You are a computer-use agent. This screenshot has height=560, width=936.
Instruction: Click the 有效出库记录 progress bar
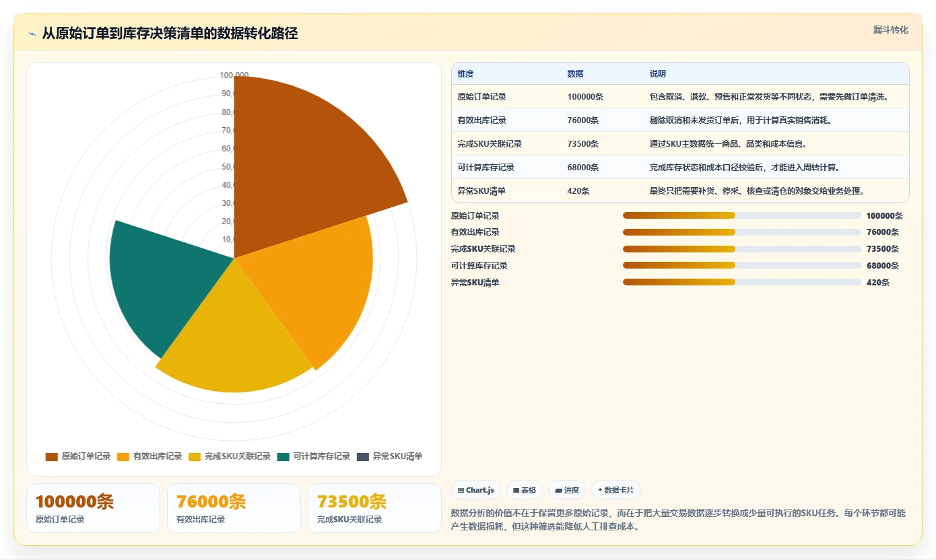(742, 232)
